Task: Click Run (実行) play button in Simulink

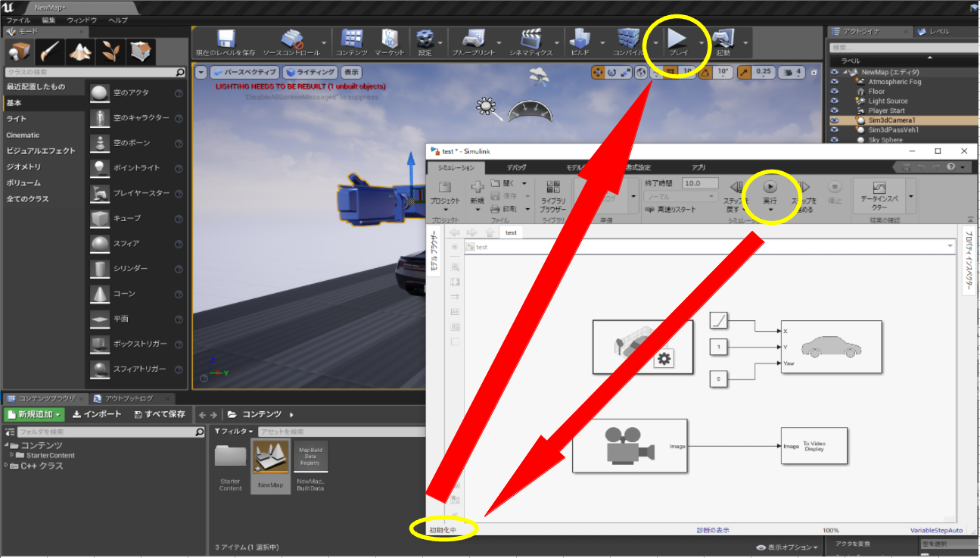Action: (x=770, y=186)
